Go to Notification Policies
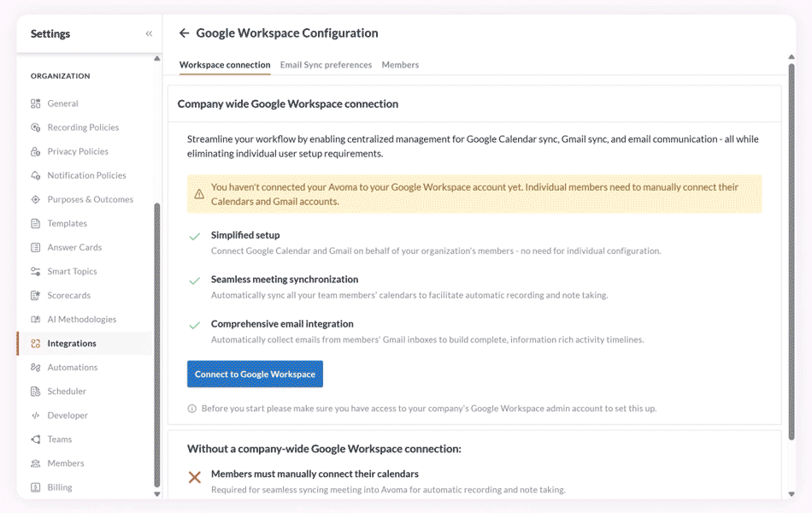Image resolution: width=812 pixels, height=513 pixels. [x=85, y=175]
